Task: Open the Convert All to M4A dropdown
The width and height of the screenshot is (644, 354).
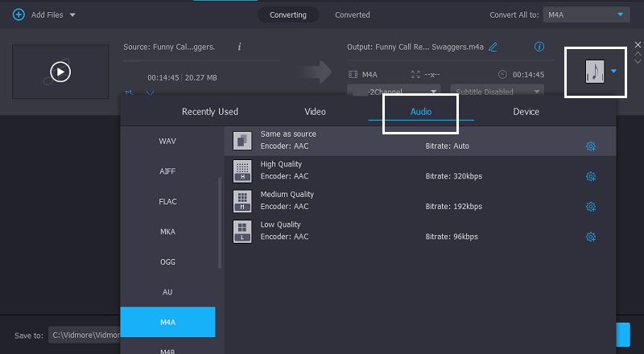Action: 586,14
